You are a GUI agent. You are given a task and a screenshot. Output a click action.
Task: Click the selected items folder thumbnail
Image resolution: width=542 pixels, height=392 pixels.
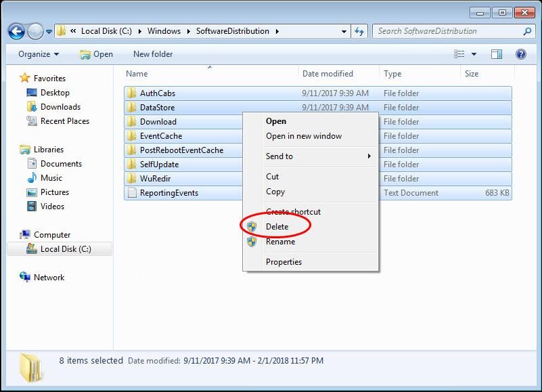(x=31, y=368)
